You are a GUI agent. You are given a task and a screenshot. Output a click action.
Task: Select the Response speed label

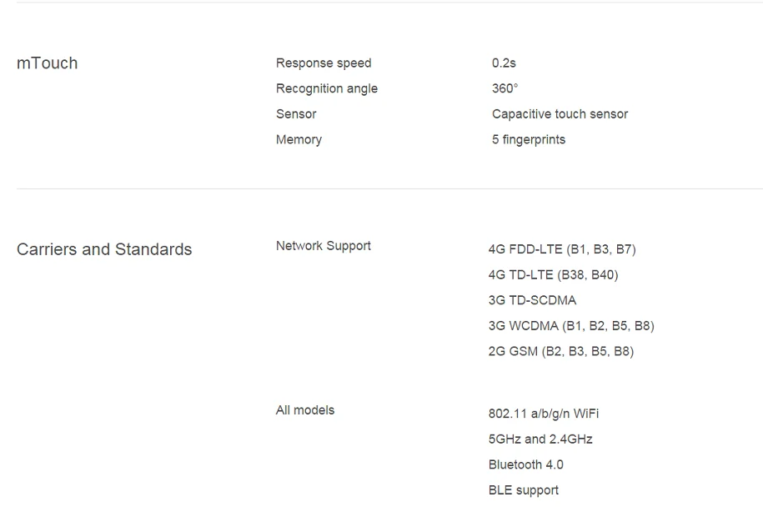tap(324, 63)
